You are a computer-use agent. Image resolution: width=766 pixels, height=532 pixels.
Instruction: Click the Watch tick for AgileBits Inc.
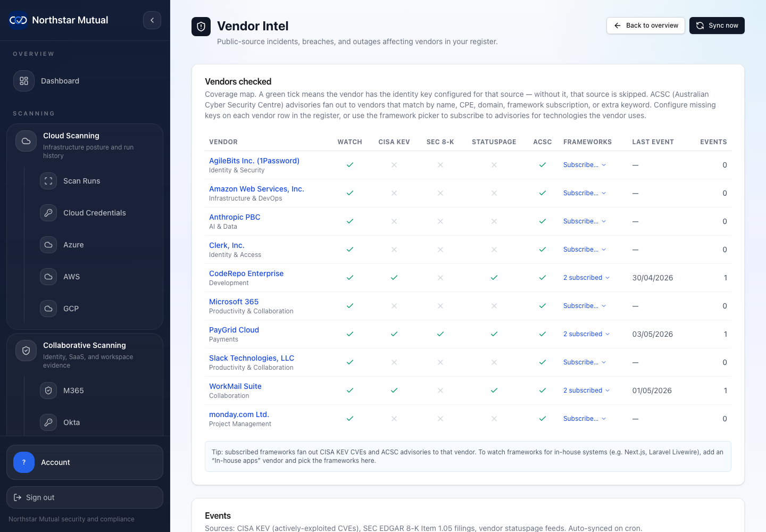[350, 165]
